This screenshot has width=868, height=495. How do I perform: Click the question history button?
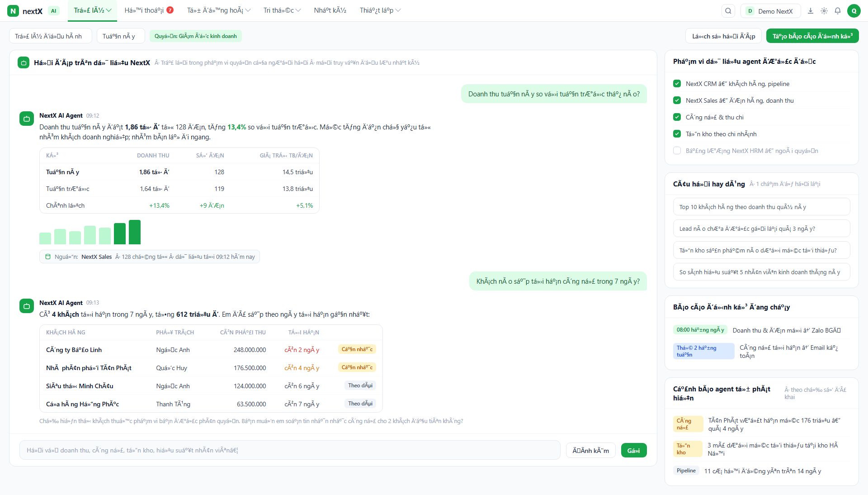[x=723, y=36]
